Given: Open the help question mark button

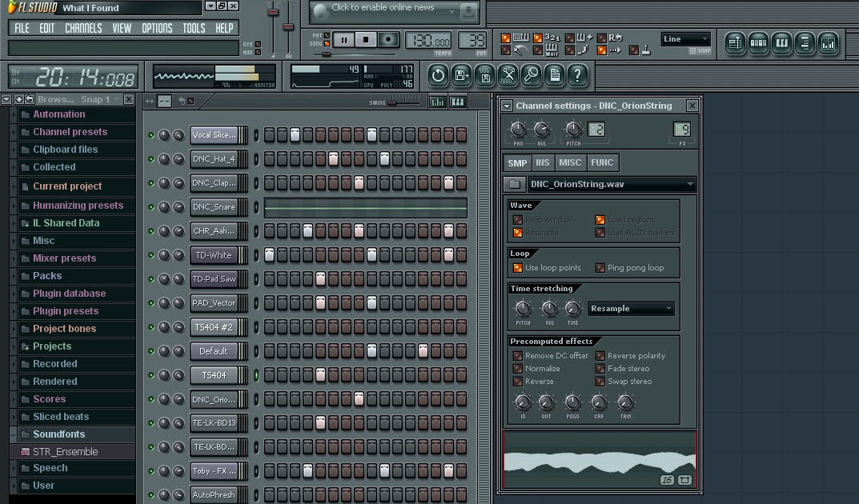Looking at the screenshot, I should (x=577, y=75).
